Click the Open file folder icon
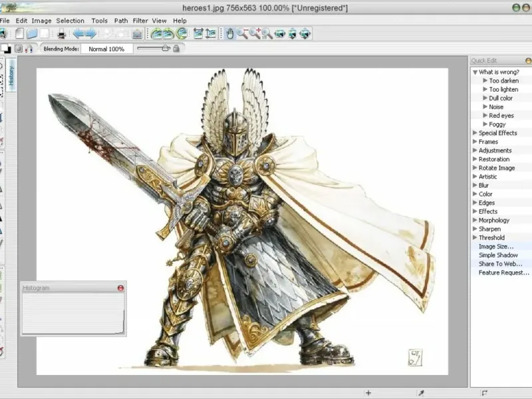Viewport: 532px width, 399px height. (x=31, y=33)
